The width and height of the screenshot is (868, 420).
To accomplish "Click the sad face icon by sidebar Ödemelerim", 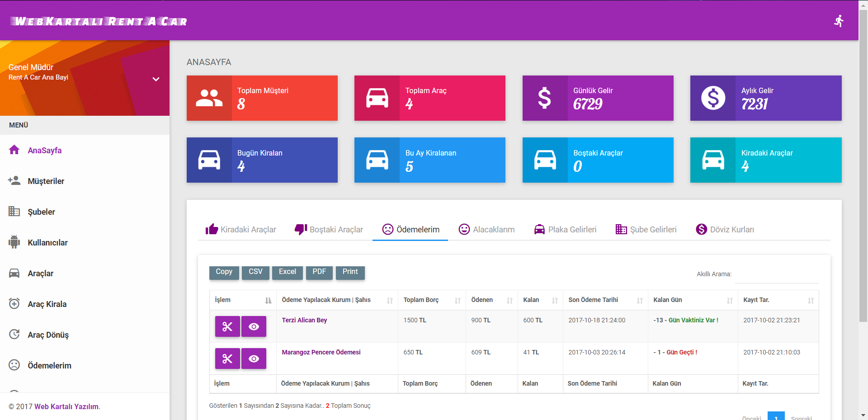I will click(x=14, y=365).
